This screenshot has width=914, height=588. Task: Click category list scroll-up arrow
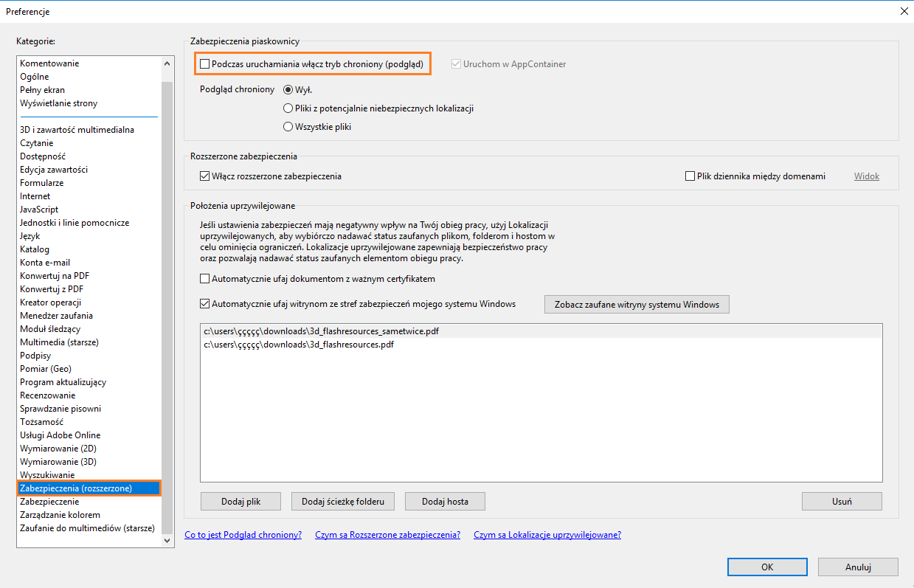pos(167,63)
